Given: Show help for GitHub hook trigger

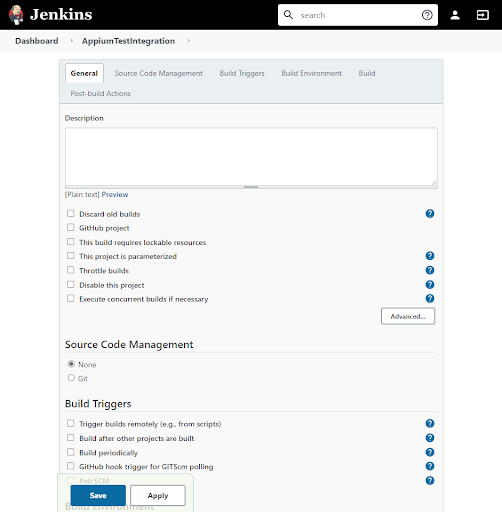Looking at the screenshot, I should click(x=430, y=466).
